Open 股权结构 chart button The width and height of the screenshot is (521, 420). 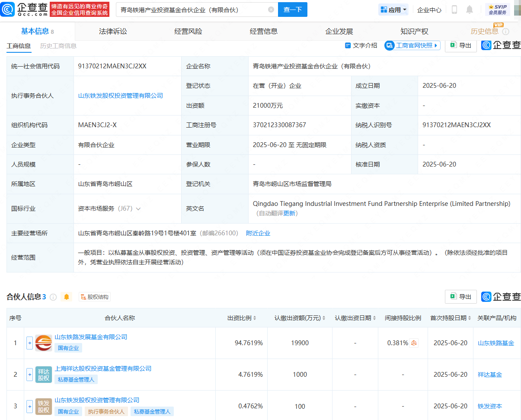coord(95,297)
